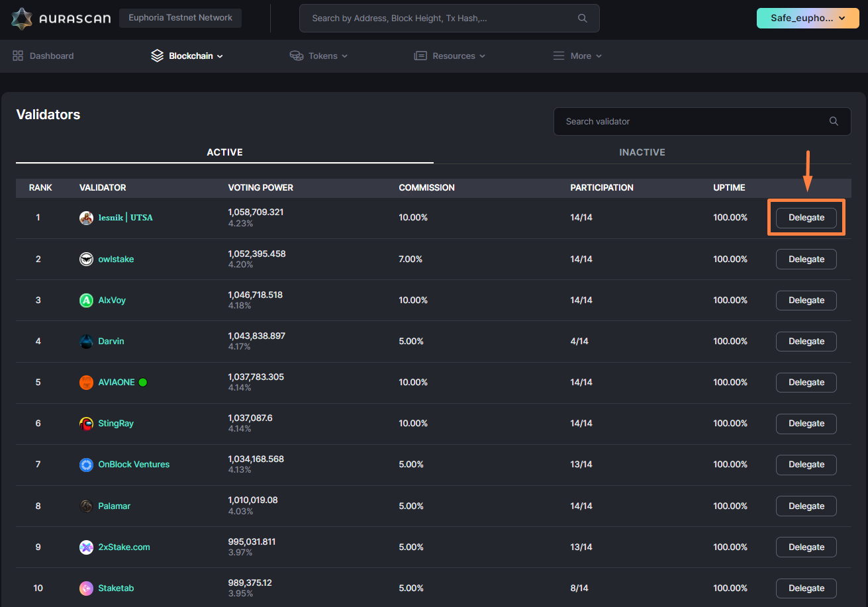Click the Validators page heading

click(48, 115)
